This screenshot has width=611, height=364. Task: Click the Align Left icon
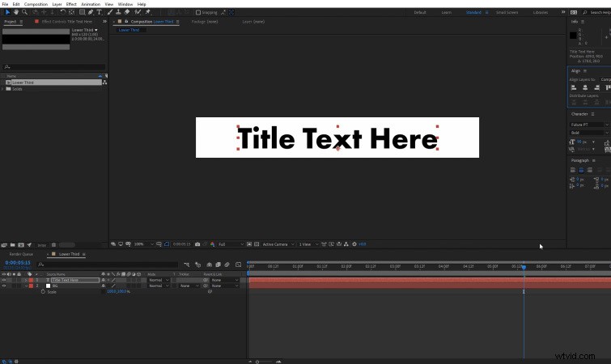click(x=574, y=87)
